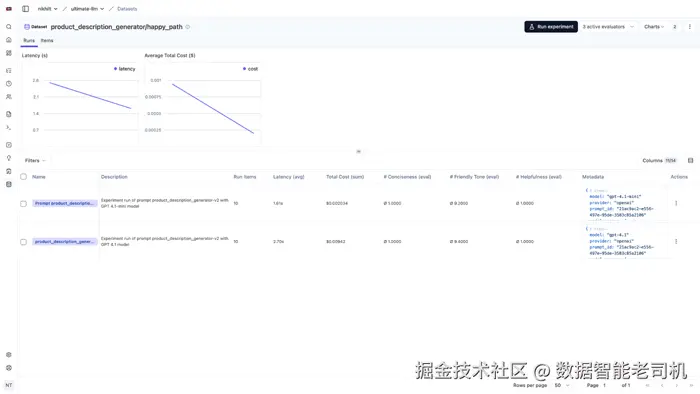
Task: Expand the Filters dropdown
Action: [x=35, y=161]
